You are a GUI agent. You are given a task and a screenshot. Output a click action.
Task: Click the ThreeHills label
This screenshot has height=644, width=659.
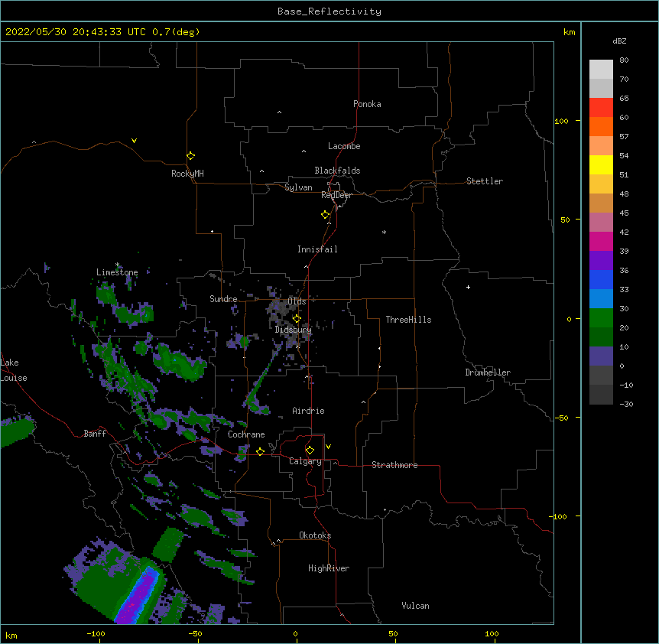(408, 320)
